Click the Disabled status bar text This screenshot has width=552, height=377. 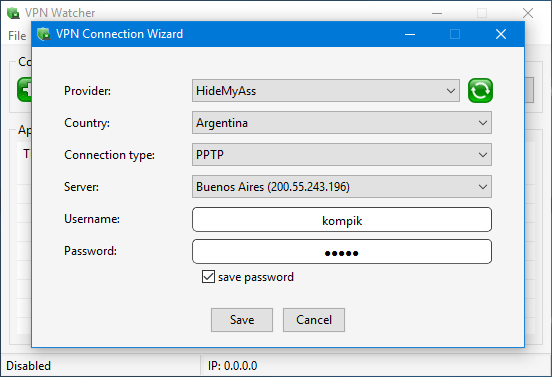(x=29, y=366)
